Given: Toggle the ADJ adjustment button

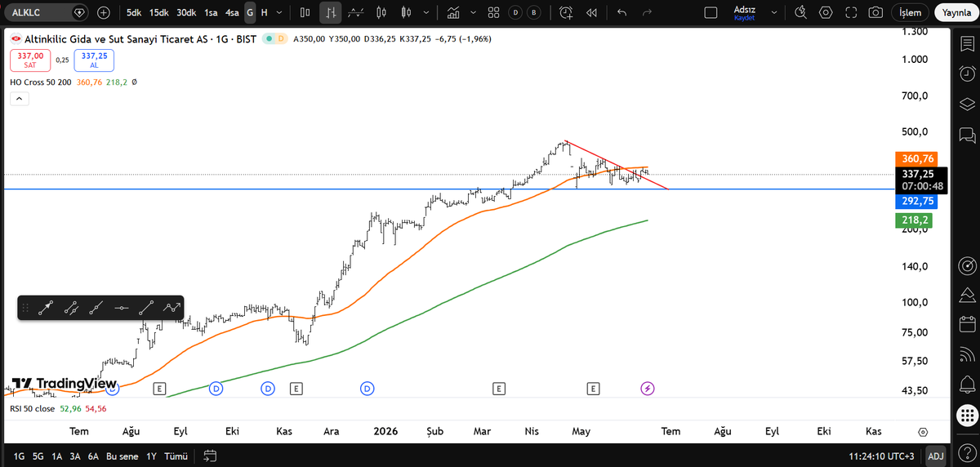Looking at the screenshot, I should [936, 456].
